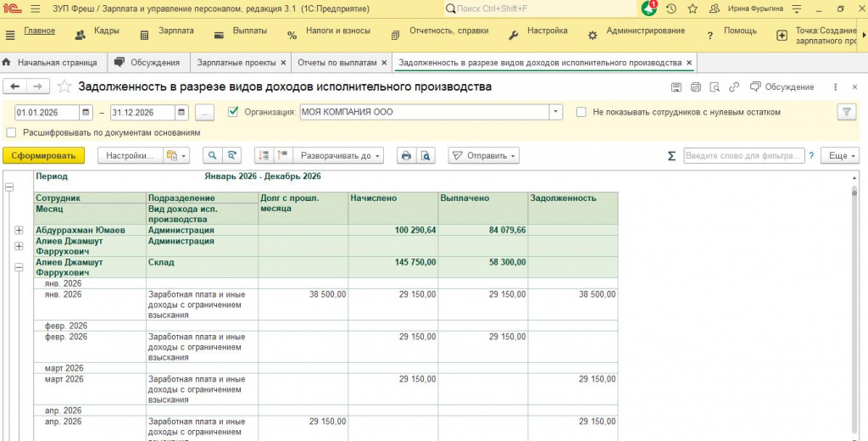Open print preview icon in header

pyautogui.click(x=715, y=87)
